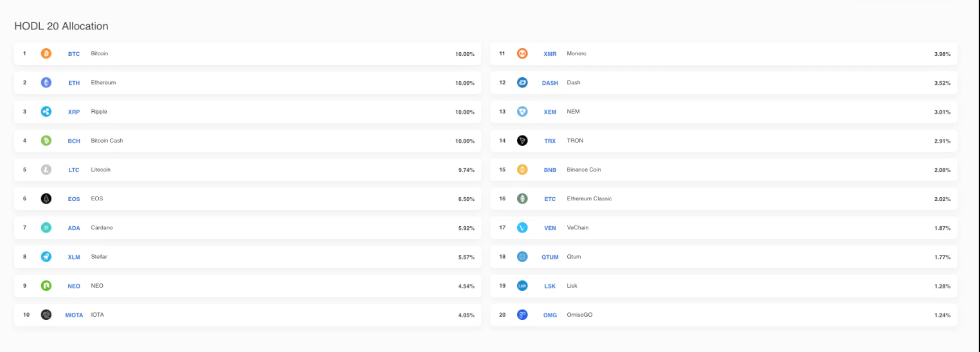Select the 'Bitcoin Cash' name text

[x=107, y=141]
